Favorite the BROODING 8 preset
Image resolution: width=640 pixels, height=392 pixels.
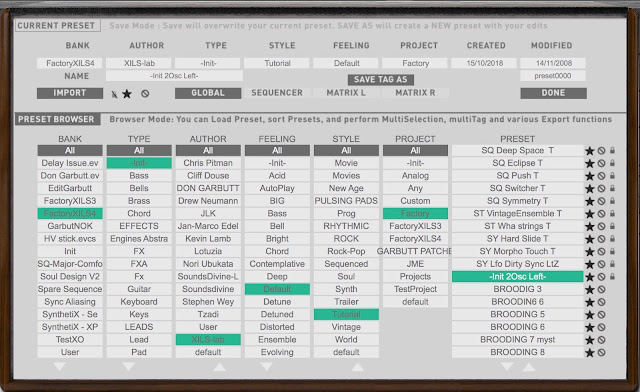(x=589, y=353)
